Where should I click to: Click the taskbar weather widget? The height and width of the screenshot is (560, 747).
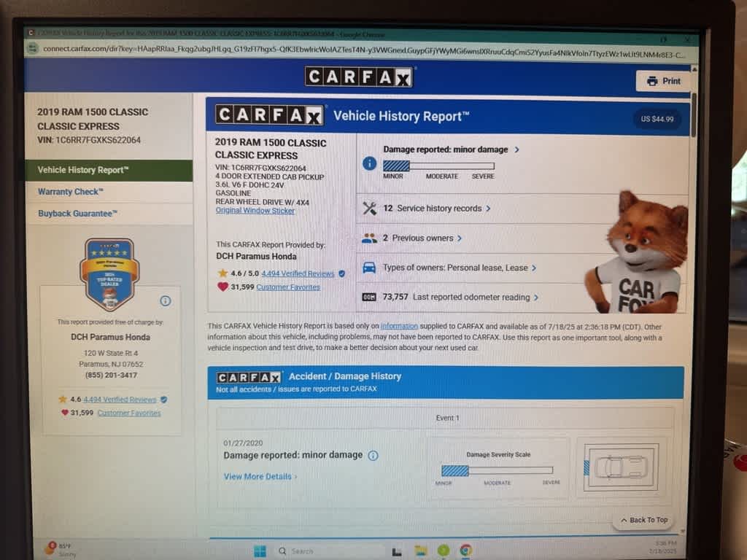pos(61,549)
